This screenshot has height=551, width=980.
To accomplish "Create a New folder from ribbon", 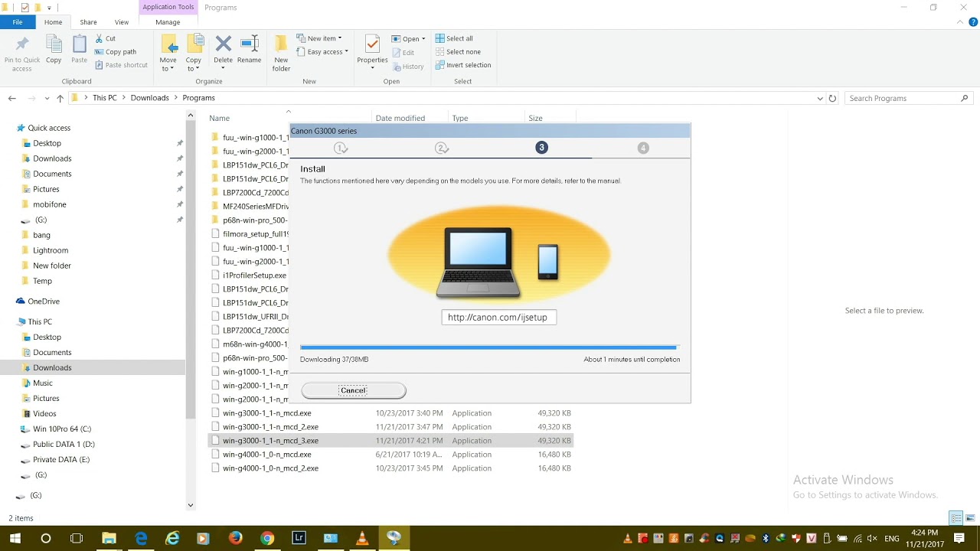I will 281,52.
